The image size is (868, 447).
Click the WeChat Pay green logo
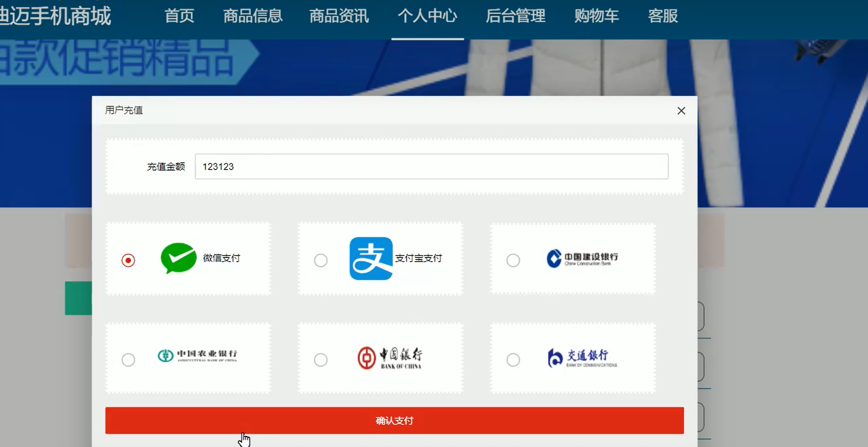179,258
